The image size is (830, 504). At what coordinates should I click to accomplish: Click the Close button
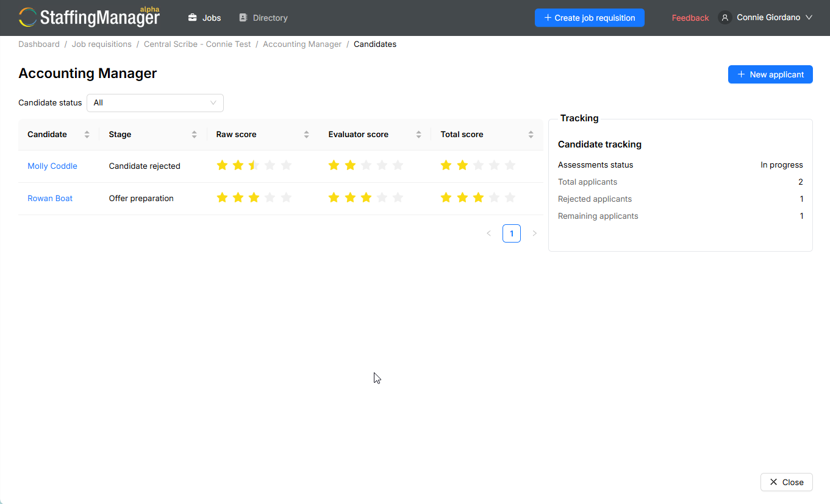coord(787,482)
